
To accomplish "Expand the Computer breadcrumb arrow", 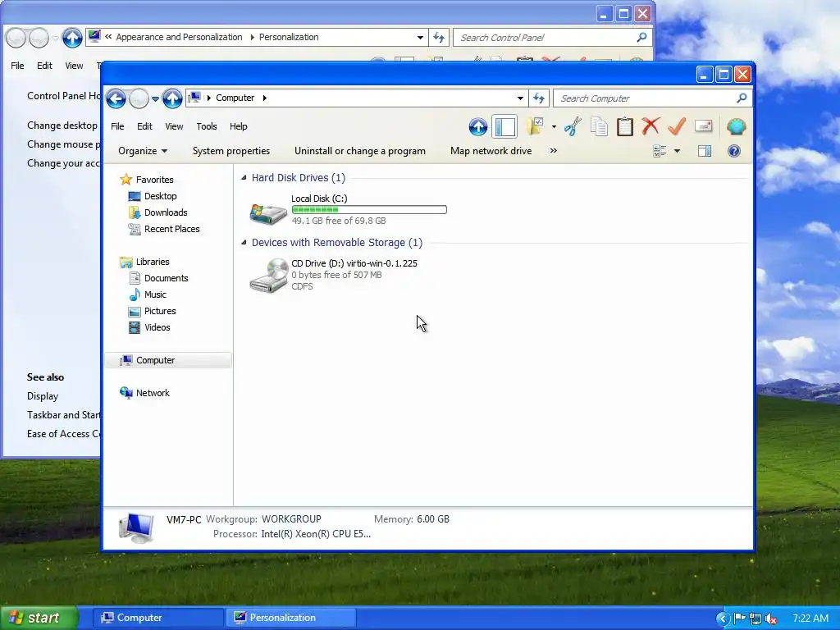I will [265, 98].
